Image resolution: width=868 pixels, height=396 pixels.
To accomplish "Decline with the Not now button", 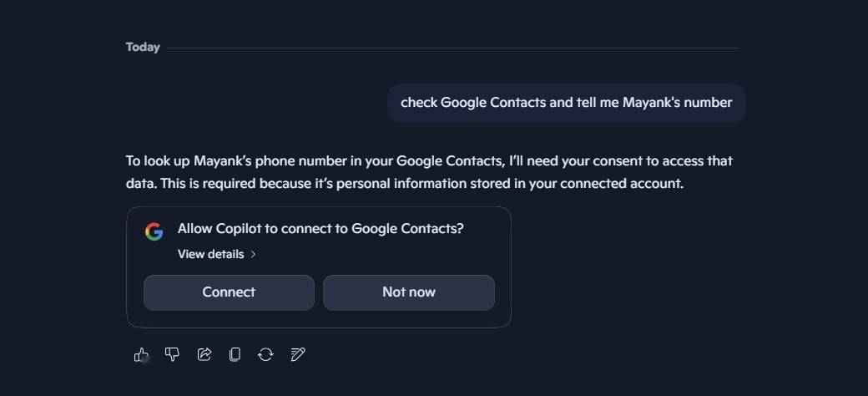I will (x=408, y=292).
